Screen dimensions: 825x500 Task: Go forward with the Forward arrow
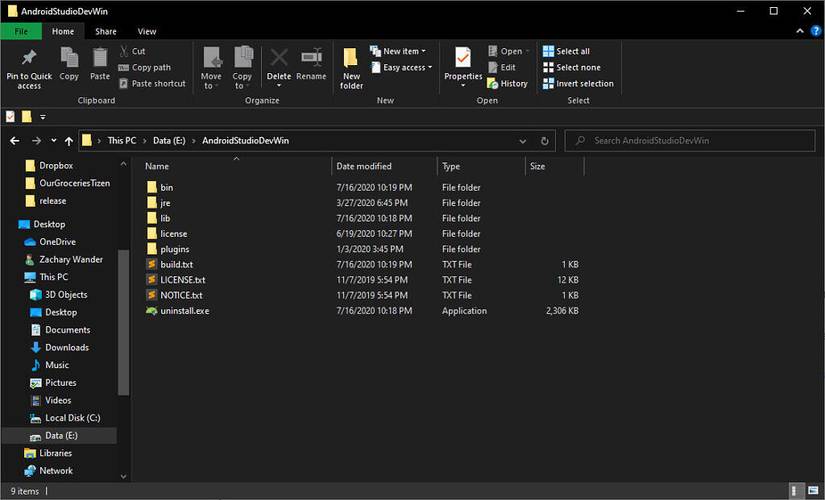coord(36,141)
